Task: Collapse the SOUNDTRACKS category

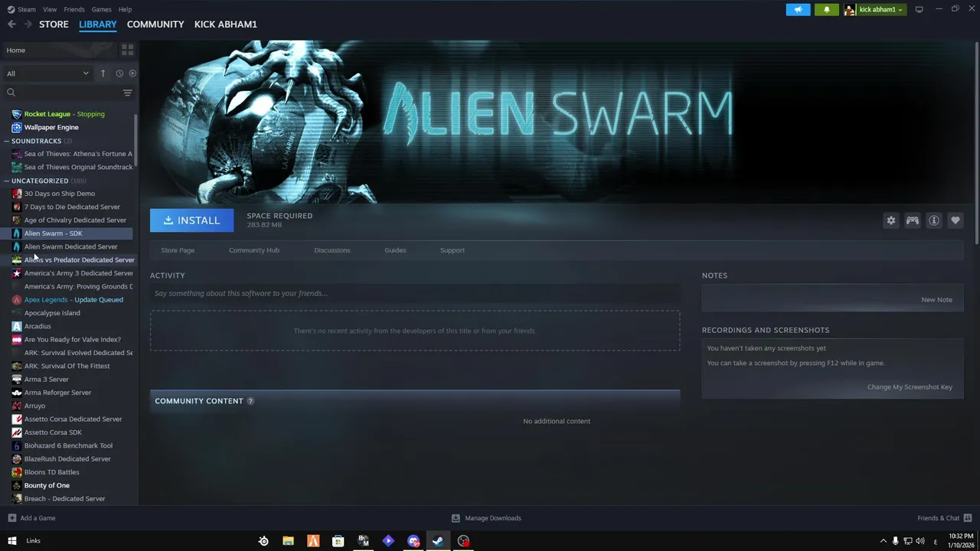Action: (x=7, y=141)
